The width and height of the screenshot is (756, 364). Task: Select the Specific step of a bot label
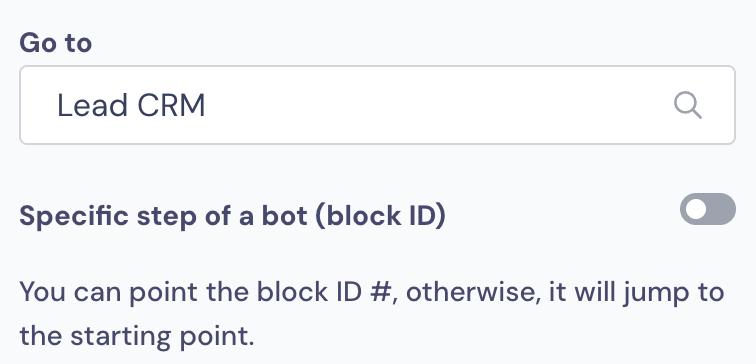click(x=232, y=216)
